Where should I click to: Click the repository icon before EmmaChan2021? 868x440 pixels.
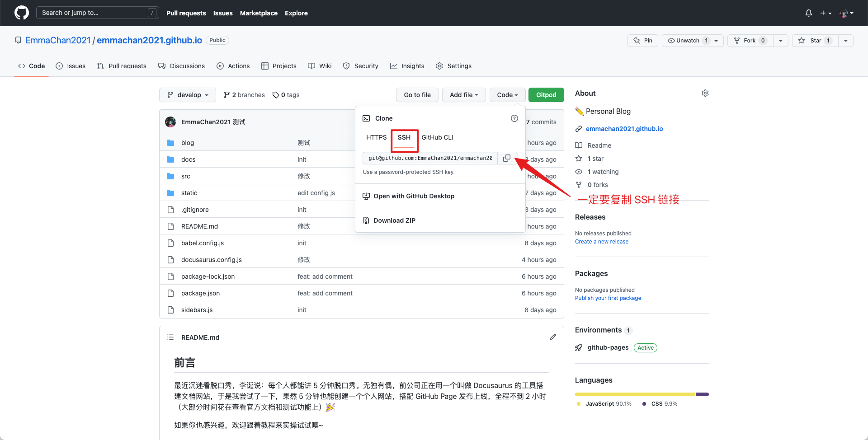(18, 40)
